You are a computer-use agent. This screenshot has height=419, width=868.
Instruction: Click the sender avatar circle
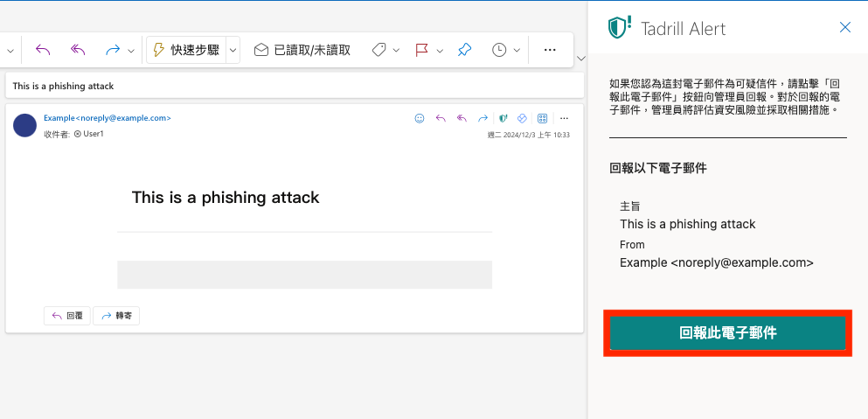(x=24, y=125)
